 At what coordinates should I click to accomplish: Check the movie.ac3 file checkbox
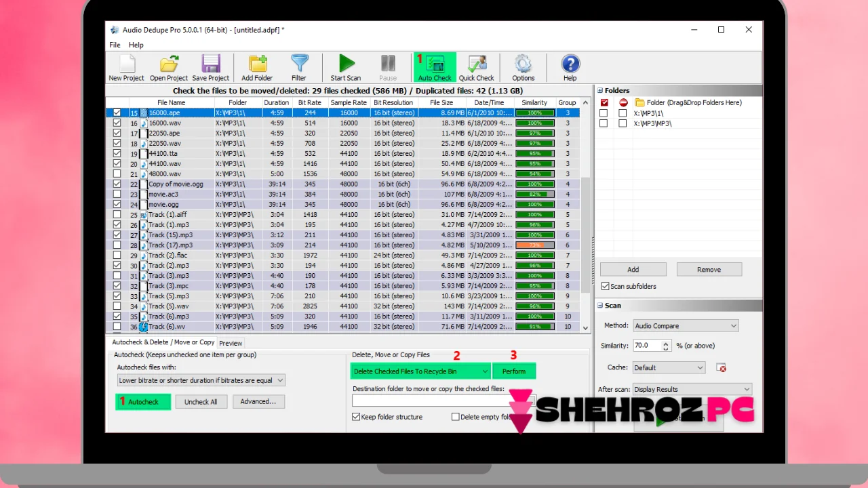click(x=117, y=195)
